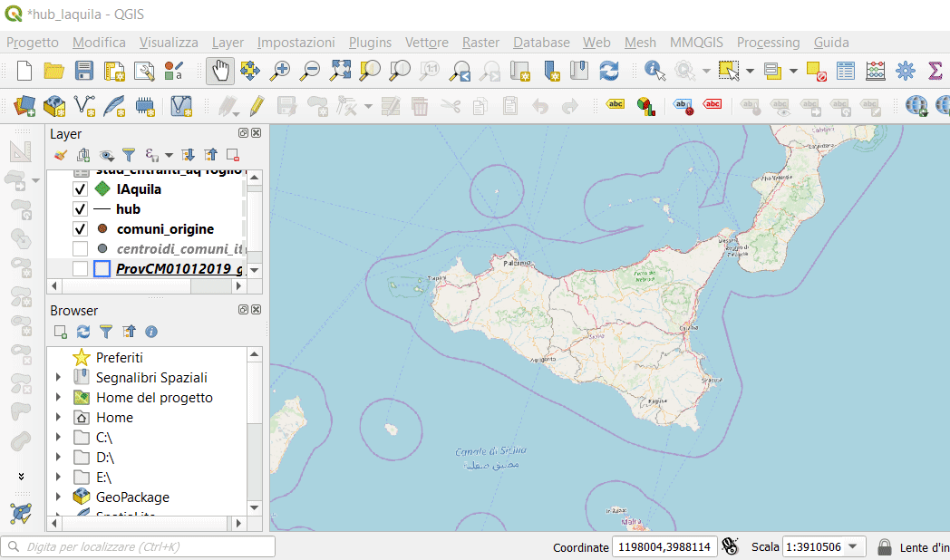Refresh the map canvas
950x560 pixels.
[609, 71]
